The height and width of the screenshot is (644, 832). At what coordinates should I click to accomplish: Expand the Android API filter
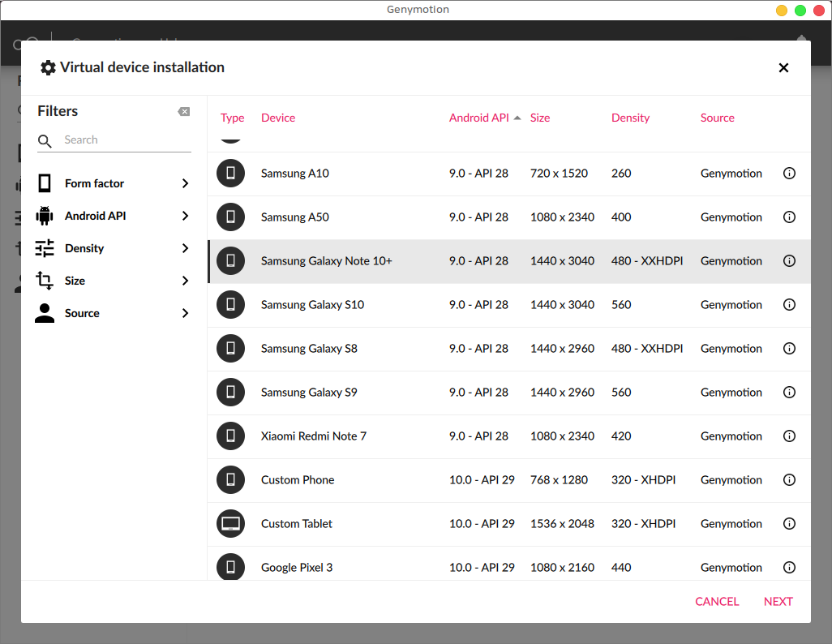click(114, 216)
